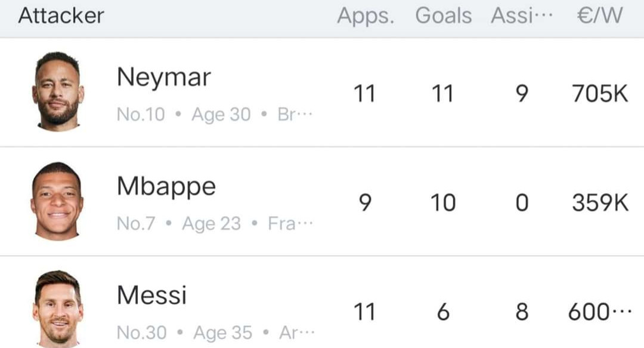This screenshot has height=348, width=644.
Task: Sort by the truncated Assists column header
Action: tap(522, 16)
